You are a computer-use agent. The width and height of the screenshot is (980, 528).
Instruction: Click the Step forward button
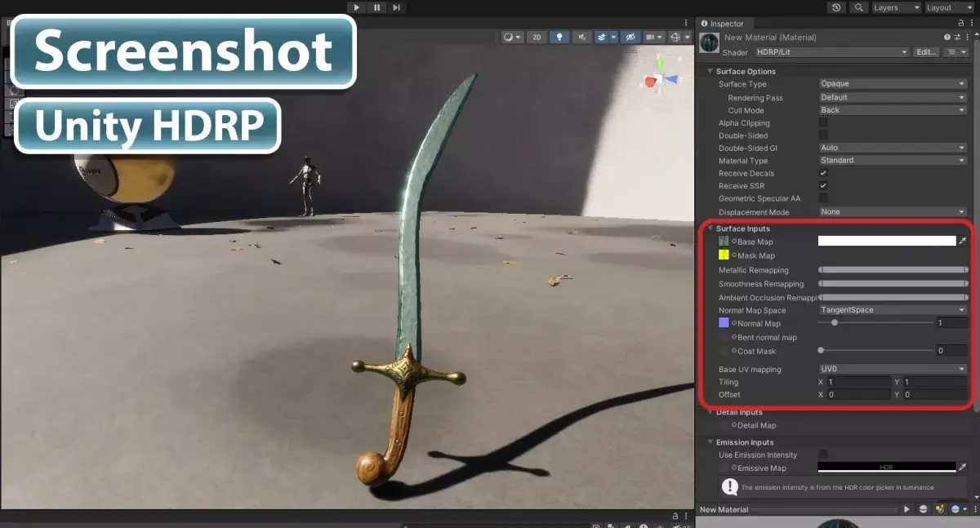click(396, 7)
